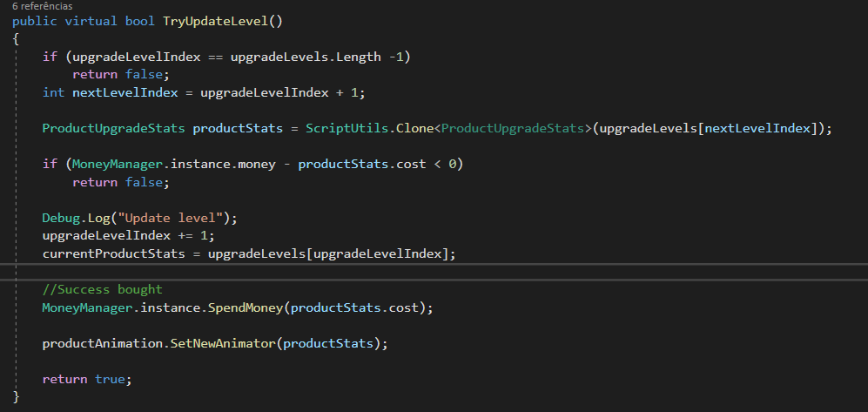Click the closing brace of the method
The width and height of the screenshot is (868, 412).
[x=16, y=397]
